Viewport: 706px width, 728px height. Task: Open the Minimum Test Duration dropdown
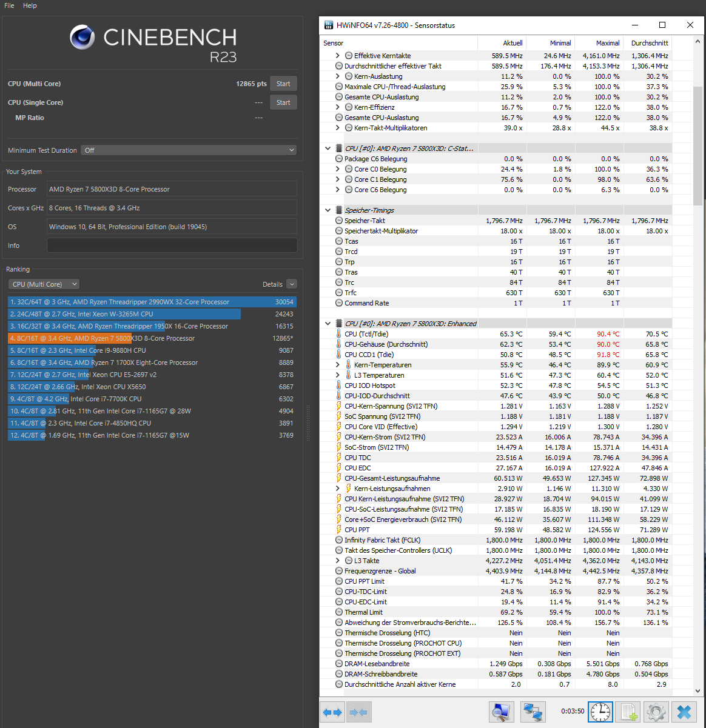point(189,150)
